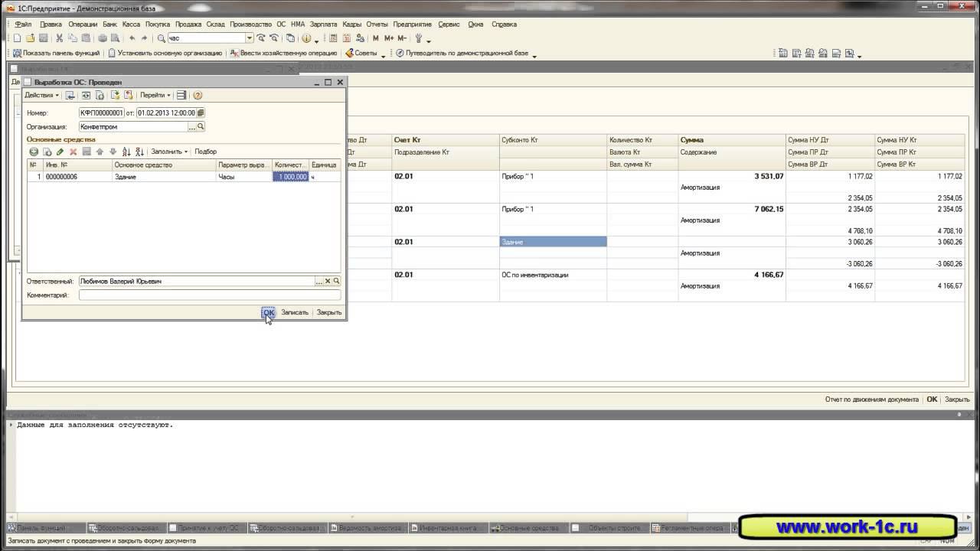Open the Продажа menu
The image size is (980, 551).
pyautogui.click(x=188, y=24)
